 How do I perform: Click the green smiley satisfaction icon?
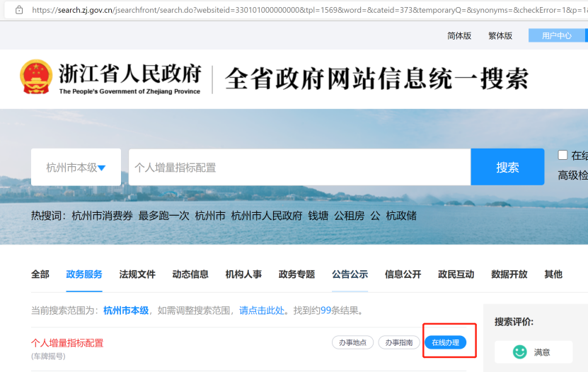pyautogui.click(x=520, y=351)
